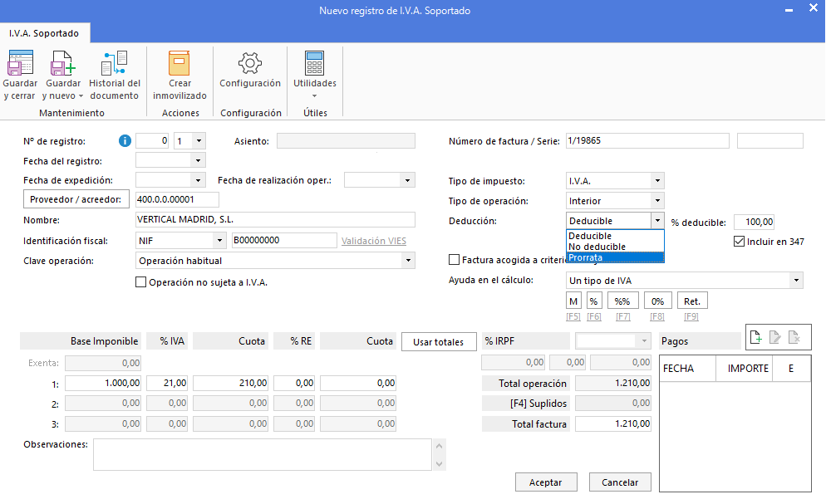This screenshot has height=504, width=826.
Task: Click the % calculation button
Action: click(593, 301)
